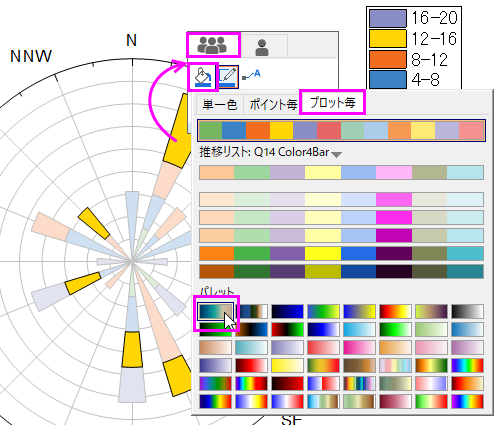This screenshot has height=425, width=500.
Task: Select the pastel striped multicolor palette
Action: [x=395, y=365]
